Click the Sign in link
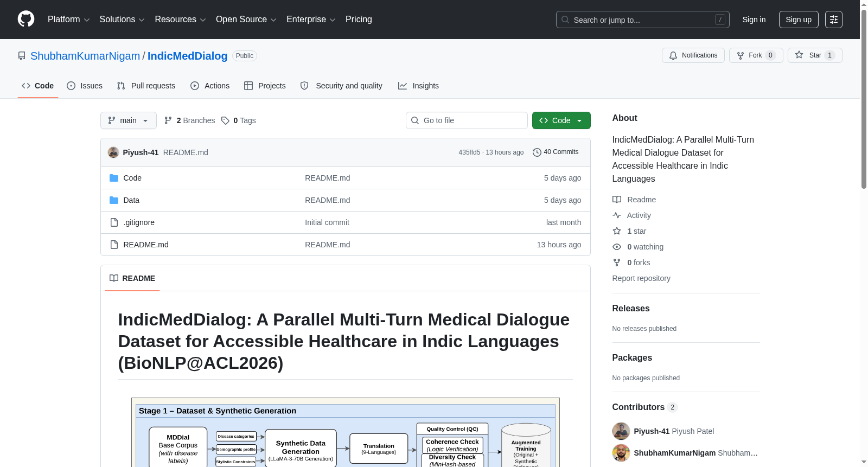Image resolution: width=868 pixels, height=467 pixels. pos(754,20)
